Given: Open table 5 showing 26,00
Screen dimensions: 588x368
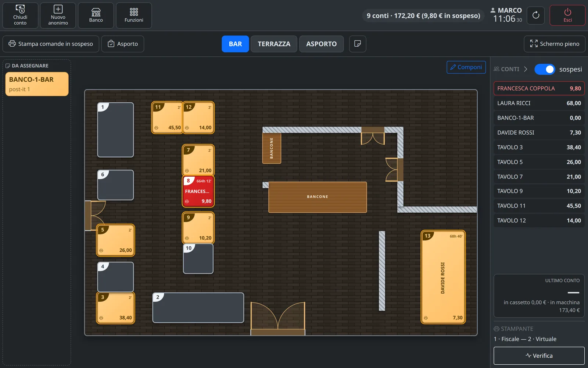Looking at the screenshot, I should (115, 240).
